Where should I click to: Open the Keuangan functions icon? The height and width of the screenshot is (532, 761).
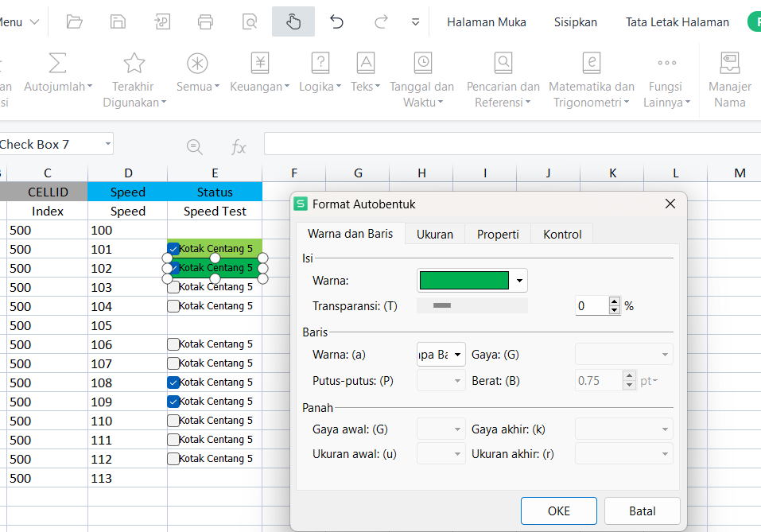point(259,64)
